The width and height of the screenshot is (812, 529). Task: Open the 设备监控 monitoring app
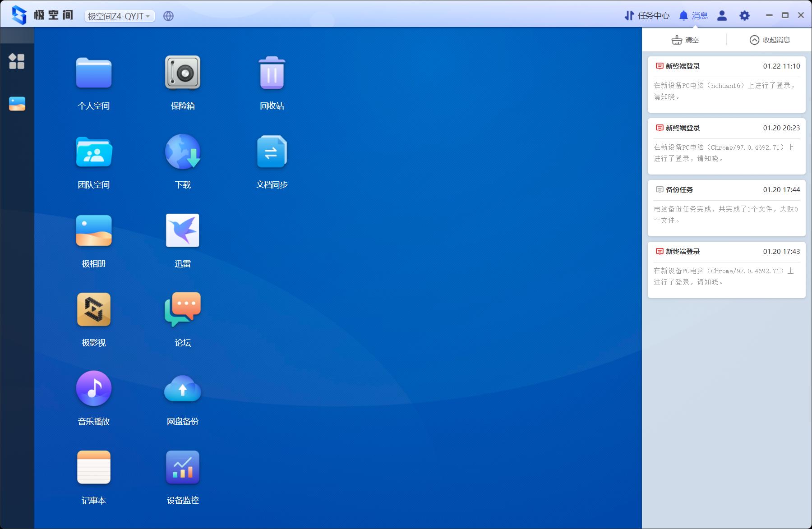pyautogui.click(x=182, y=468)
